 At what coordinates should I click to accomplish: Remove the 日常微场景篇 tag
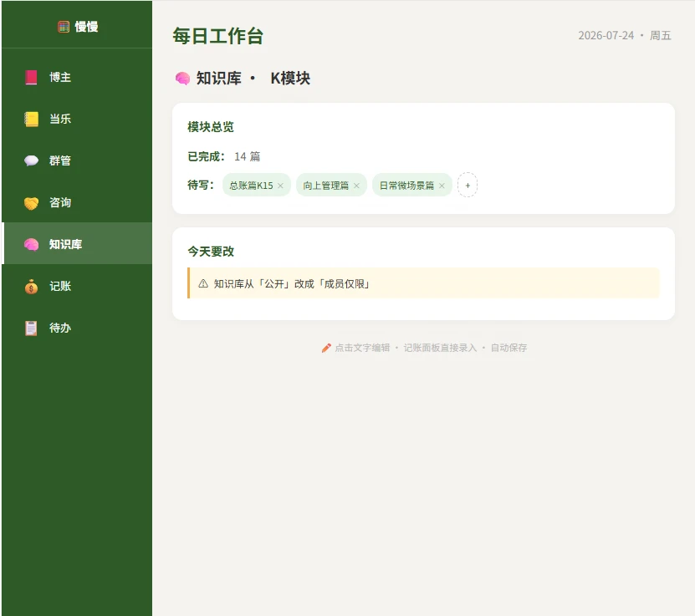(x=442, y=186)
